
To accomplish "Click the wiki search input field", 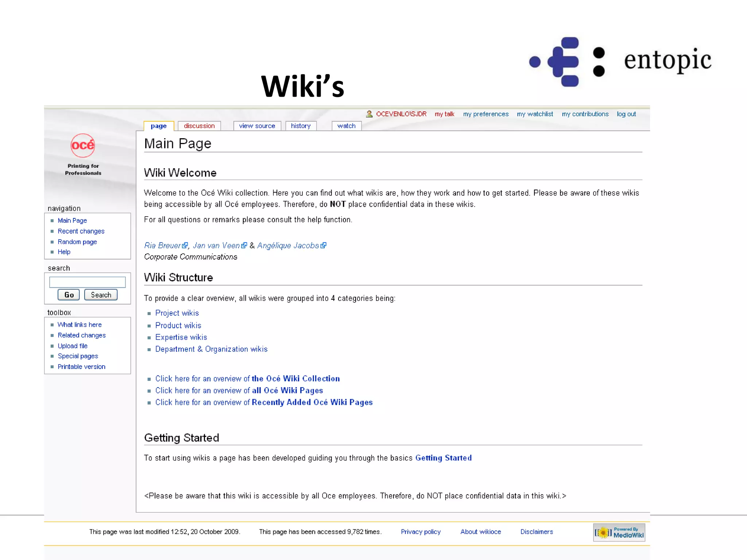I will pos(88,282).
